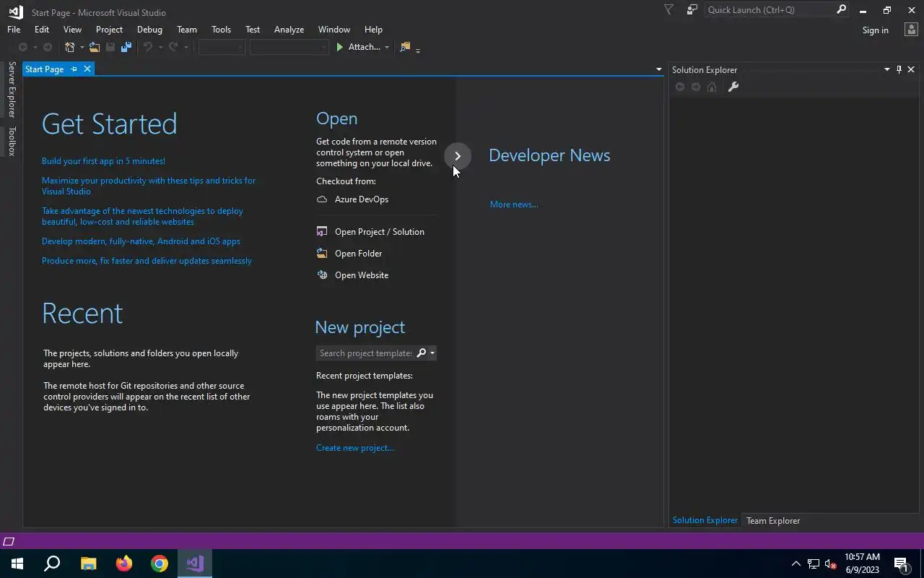The width and height of the screenshot is (924, 578).
Task: Click the Undo arrow icon
Action: (148, 47)
